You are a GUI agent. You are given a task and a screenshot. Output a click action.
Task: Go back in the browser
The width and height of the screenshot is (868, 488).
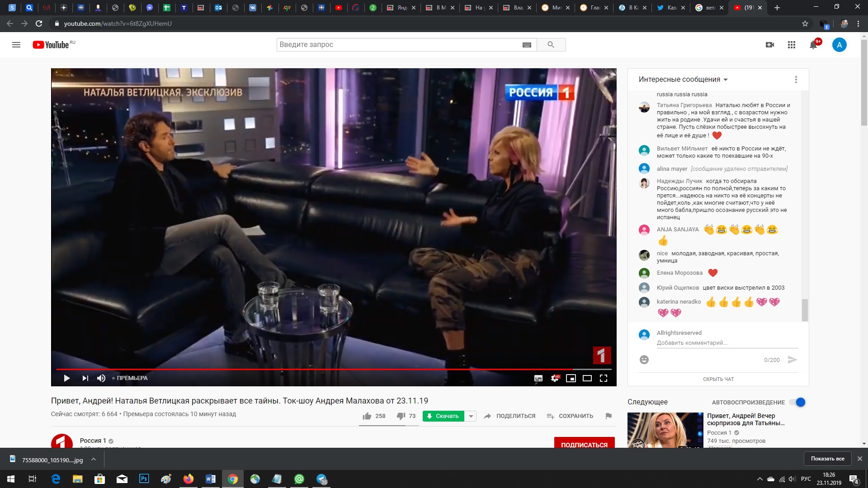10,23
